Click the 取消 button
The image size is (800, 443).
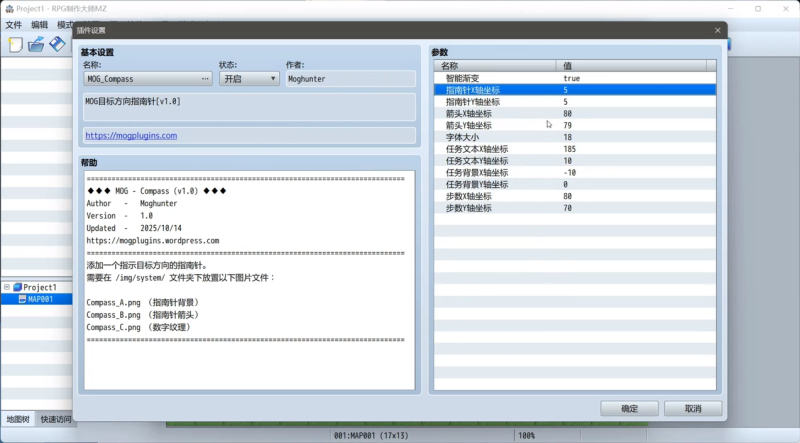pos(693,409)
